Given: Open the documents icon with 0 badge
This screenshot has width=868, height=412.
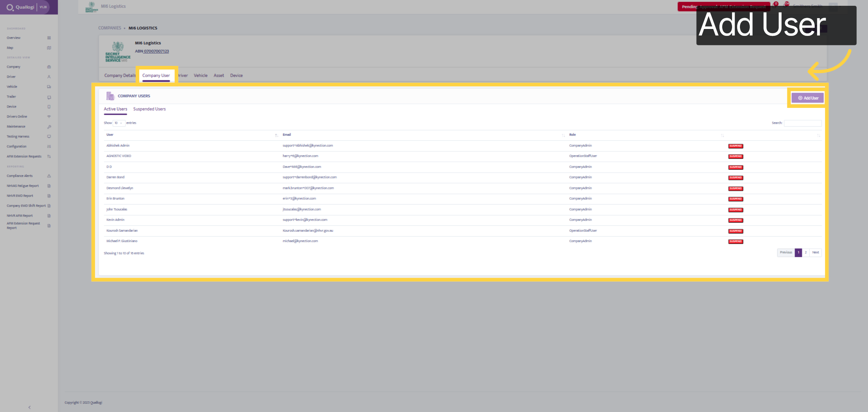Looking at the screenshot, I should coord(775,5).
